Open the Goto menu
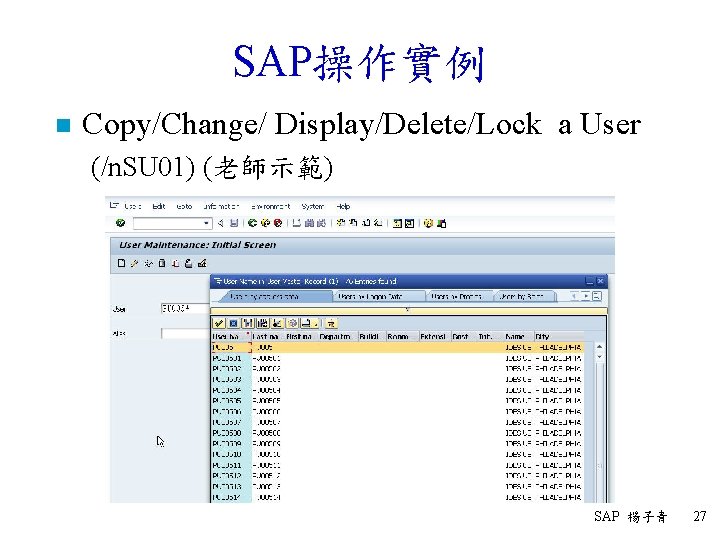Screen dimensions: 720x540 click(x=184, y=206)
